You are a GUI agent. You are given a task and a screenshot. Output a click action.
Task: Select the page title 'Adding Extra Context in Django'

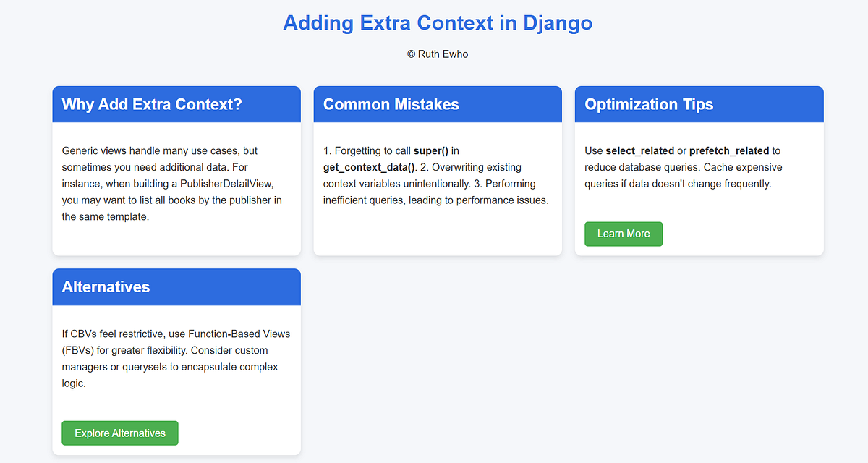click(x=437, y=22)
